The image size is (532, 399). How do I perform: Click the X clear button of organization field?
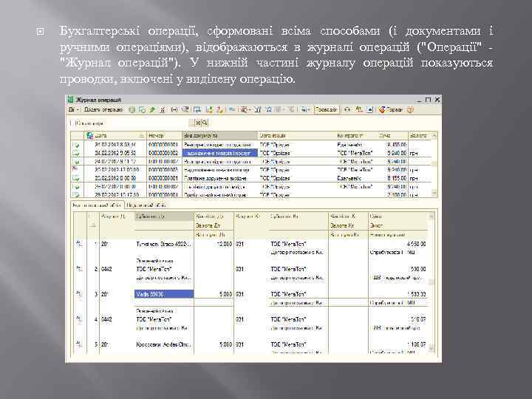[198, 123]
